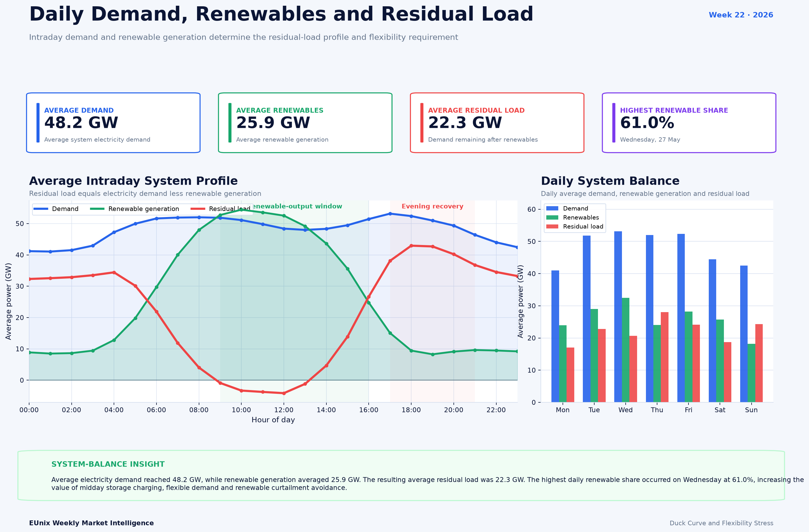This screenshot has height=532, width=809.
Task: Click the "Average Intraday System Profile" heading
Action: [133, 181]
